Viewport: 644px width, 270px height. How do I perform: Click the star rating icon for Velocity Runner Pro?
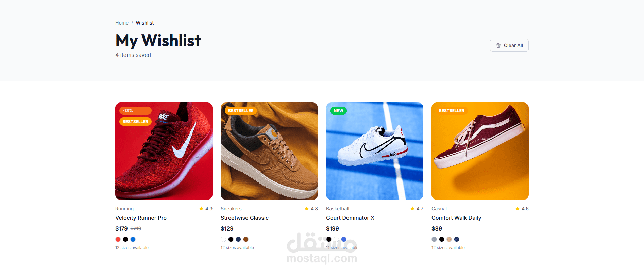coord(201,209)
